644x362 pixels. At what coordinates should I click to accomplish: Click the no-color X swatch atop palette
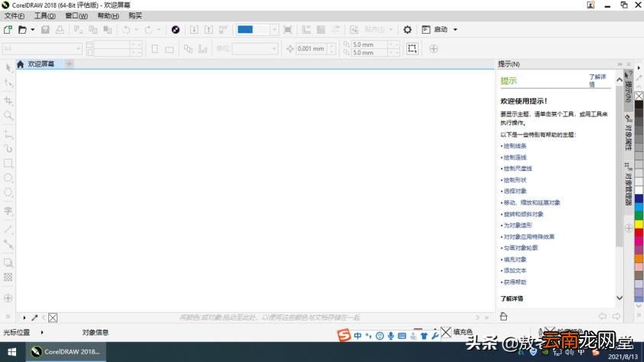[x=639, y=96]
